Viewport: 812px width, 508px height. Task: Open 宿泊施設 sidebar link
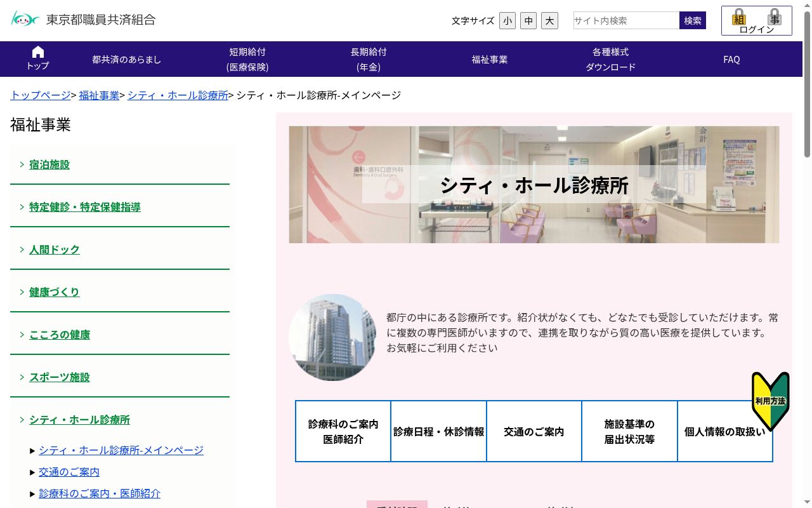pyautogui.click(x=49, y=164)
